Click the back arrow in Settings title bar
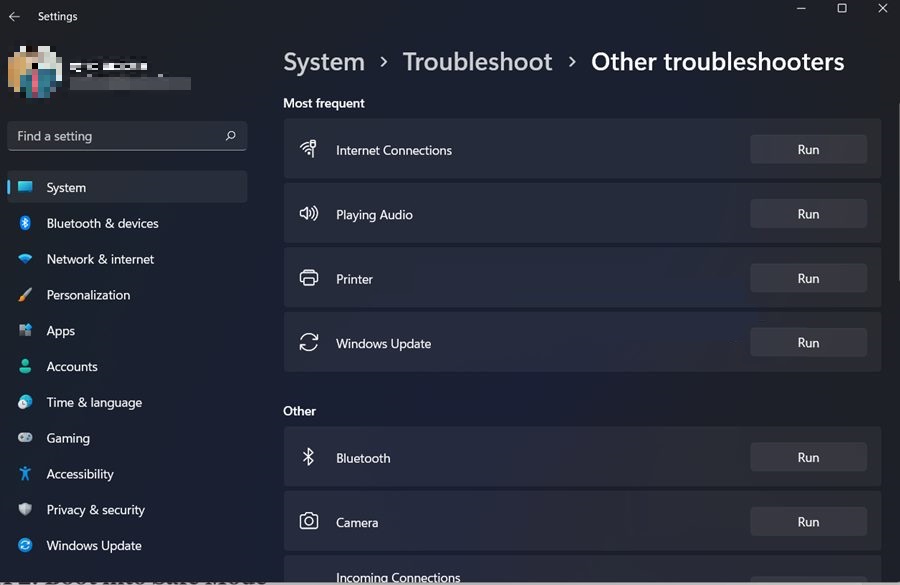Screen dimensions: 900x585 (14, 17)
